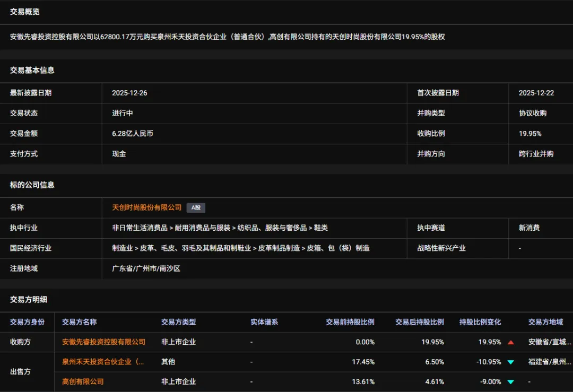Click the A股 tag badge
This screenshot has height=392, width=573.
click(196, 207)
